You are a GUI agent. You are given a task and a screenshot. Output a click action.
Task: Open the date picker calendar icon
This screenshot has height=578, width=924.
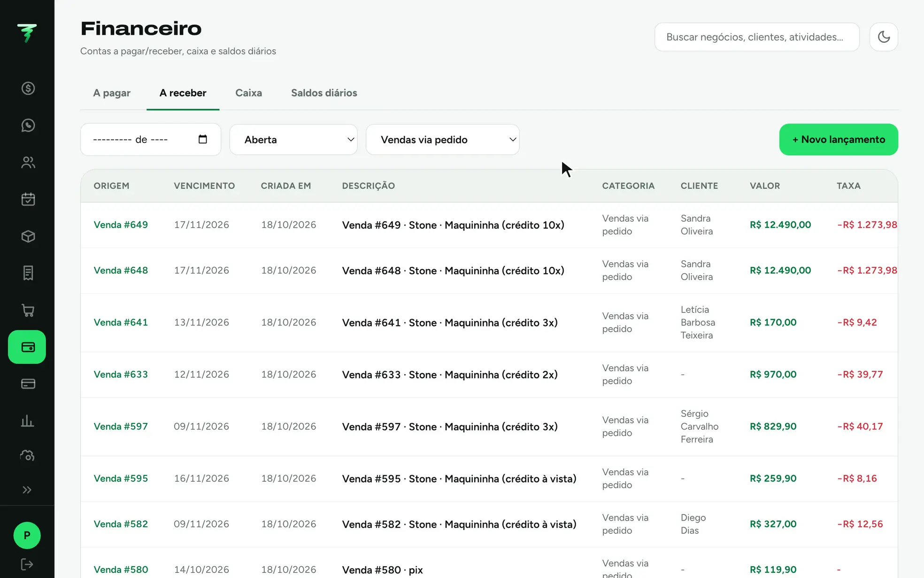203,139
